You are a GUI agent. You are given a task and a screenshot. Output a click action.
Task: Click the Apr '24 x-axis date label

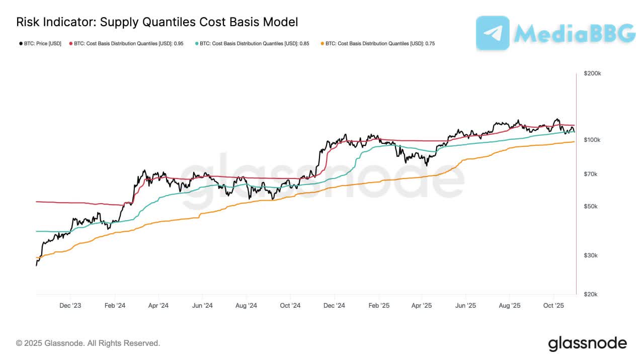[158, 305]
